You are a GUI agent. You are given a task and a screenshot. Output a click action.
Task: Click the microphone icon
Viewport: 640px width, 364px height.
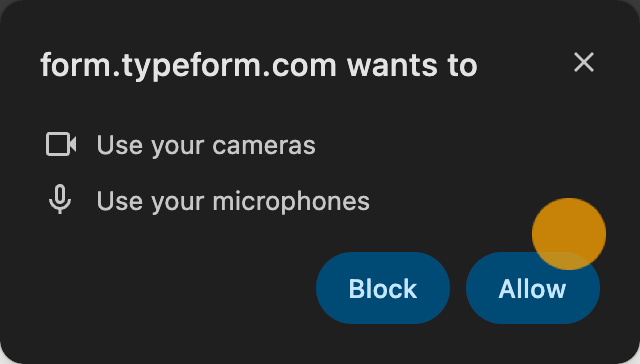coord(60,199)
